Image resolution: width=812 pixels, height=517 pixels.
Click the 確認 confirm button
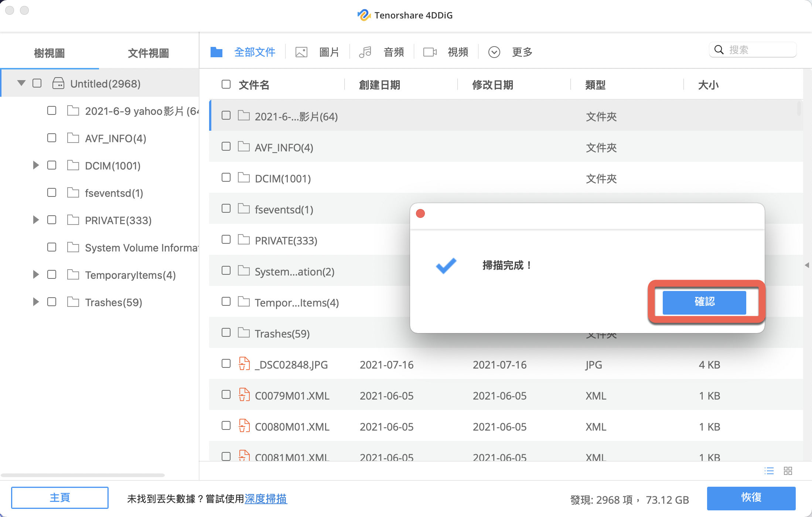tap(704, 302)
